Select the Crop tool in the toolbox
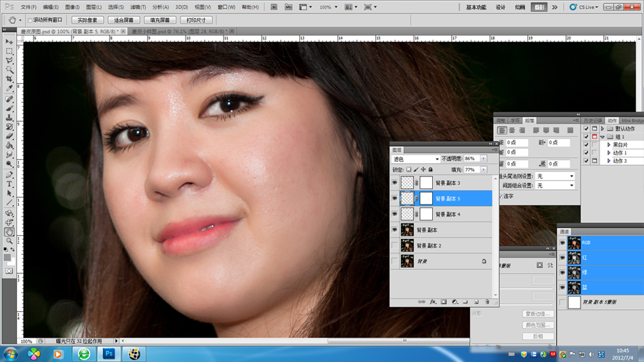This screenshot has width=644, height=362. (x=10, y=79)
